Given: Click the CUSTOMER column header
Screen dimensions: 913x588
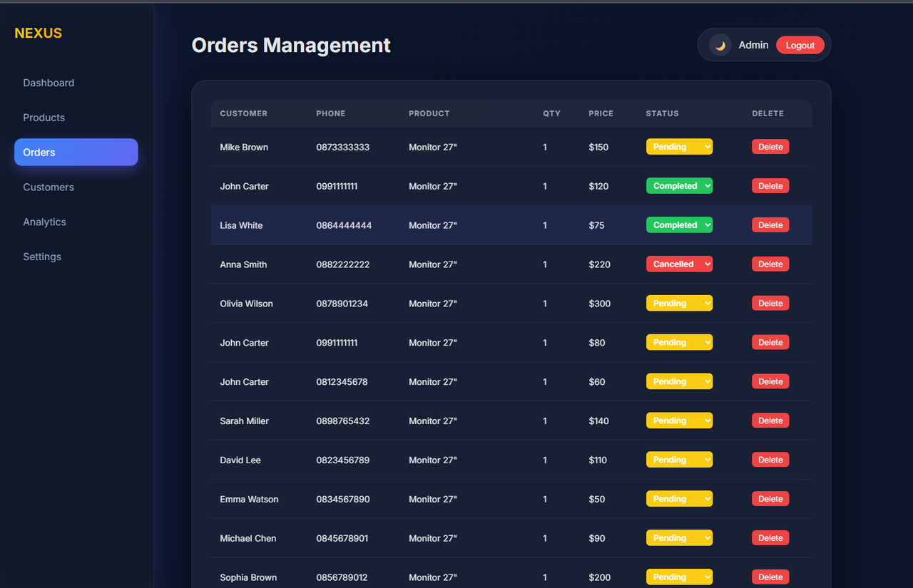Looking at the screenshot, I should point(244,113).
